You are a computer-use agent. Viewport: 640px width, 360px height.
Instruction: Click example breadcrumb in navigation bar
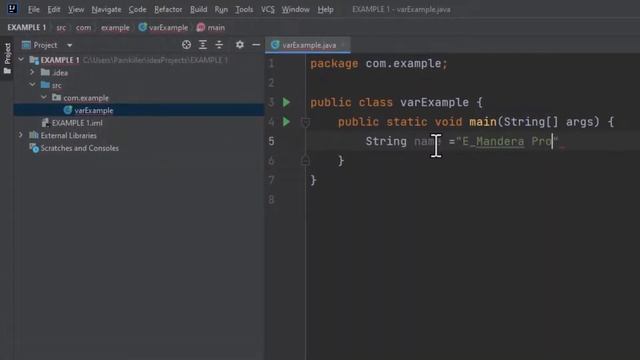point(115,28)
